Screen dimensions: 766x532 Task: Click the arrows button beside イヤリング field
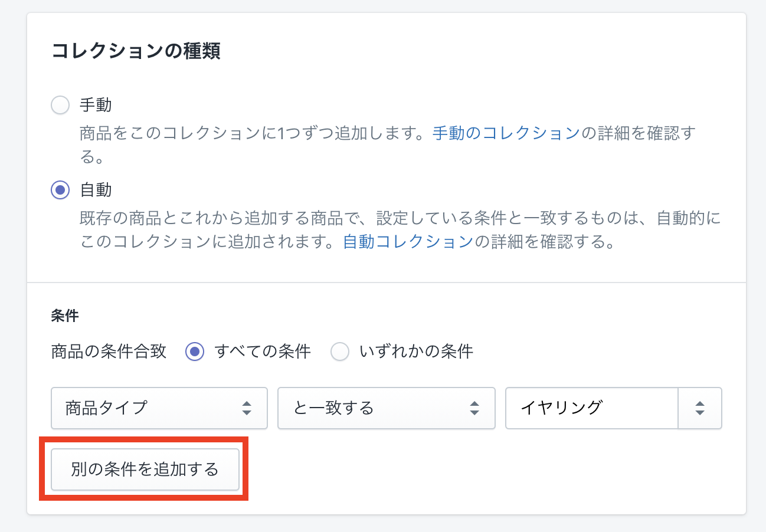point(700,408)
